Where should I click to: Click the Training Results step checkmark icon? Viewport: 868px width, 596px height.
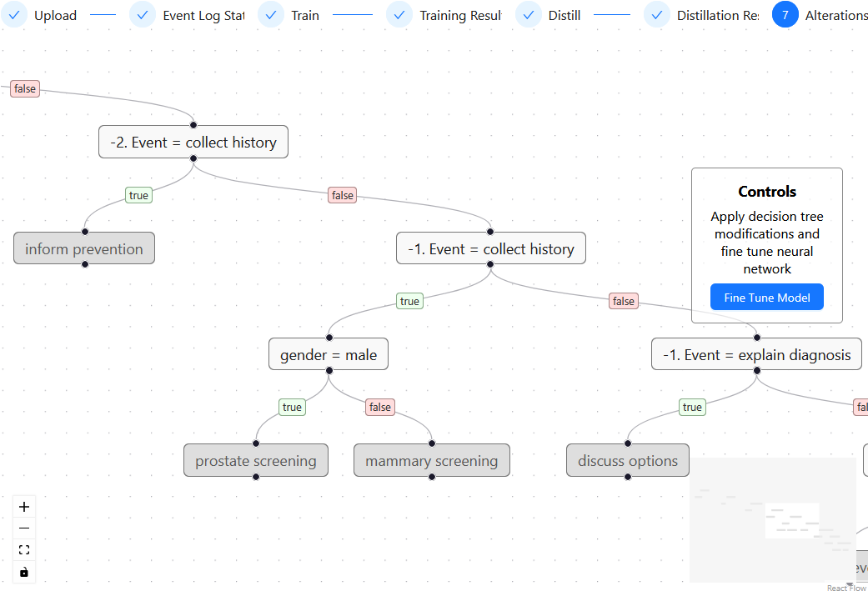tap(399, 14)
